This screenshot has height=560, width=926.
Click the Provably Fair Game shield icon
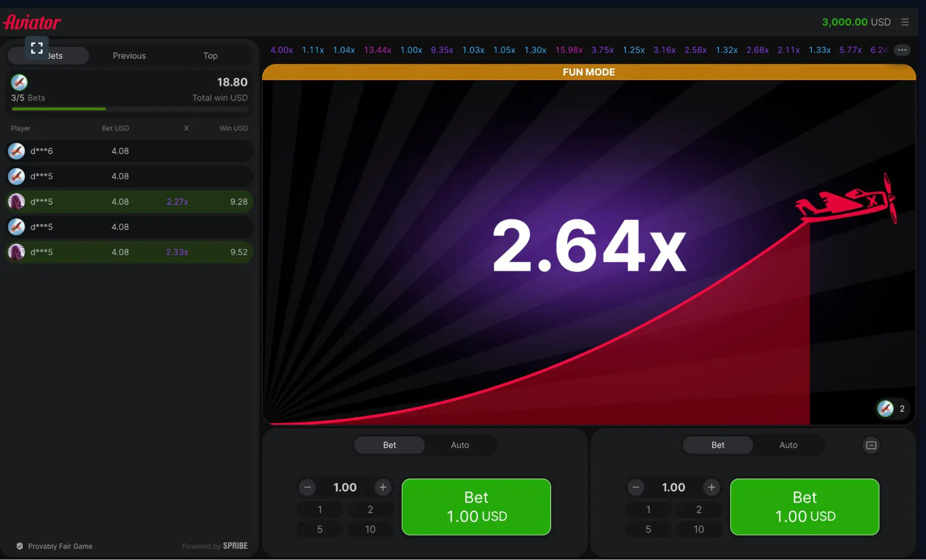(x=19, y=546)
